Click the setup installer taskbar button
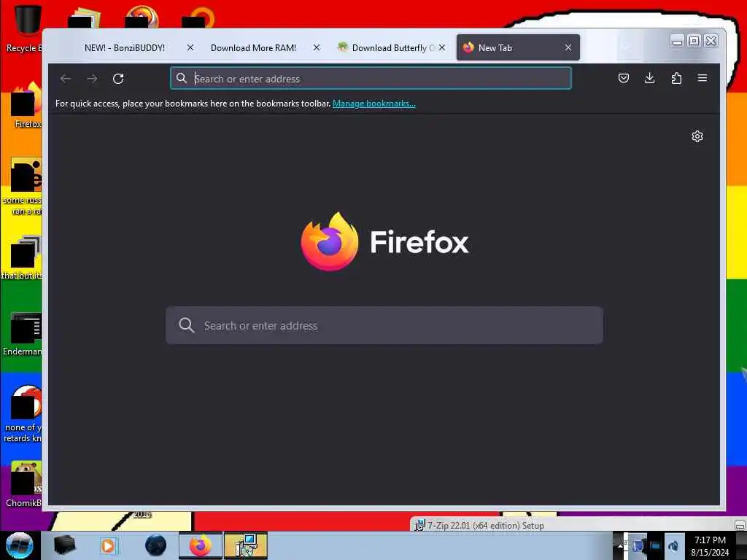 point(246,545)
